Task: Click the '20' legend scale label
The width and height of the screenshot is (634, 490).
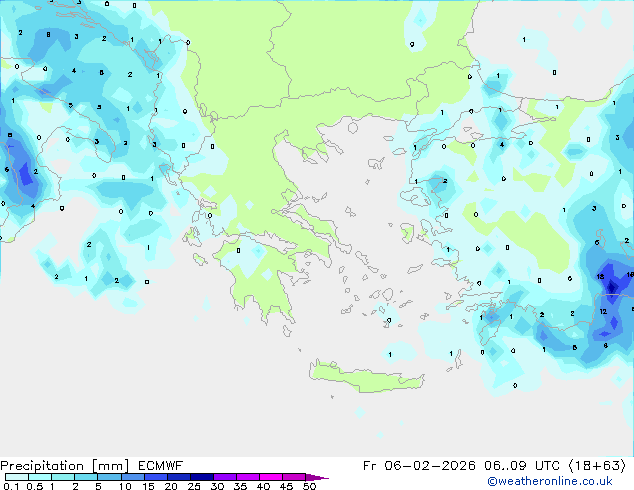Action: coord(171,486)
